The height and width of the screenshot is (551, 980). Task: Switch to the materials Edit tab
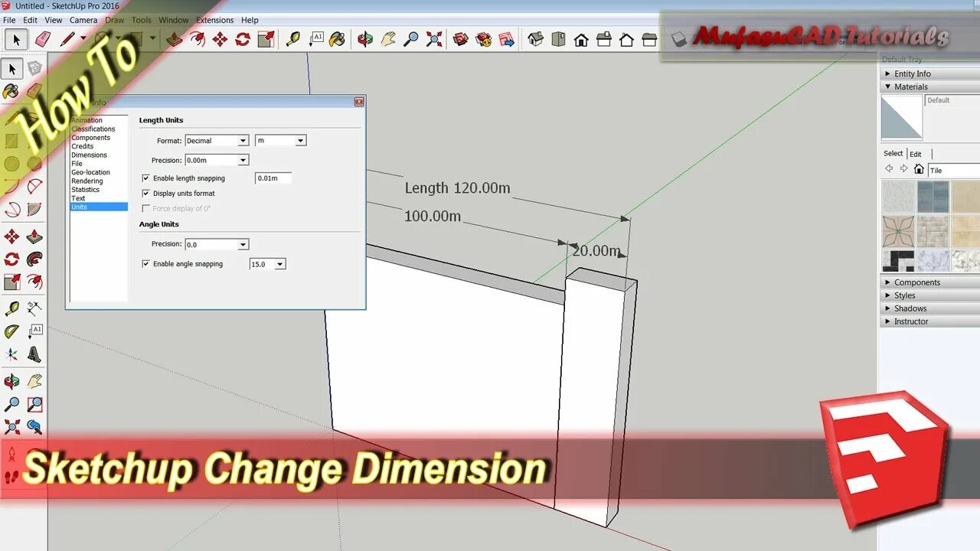click(x=916, y=154)
